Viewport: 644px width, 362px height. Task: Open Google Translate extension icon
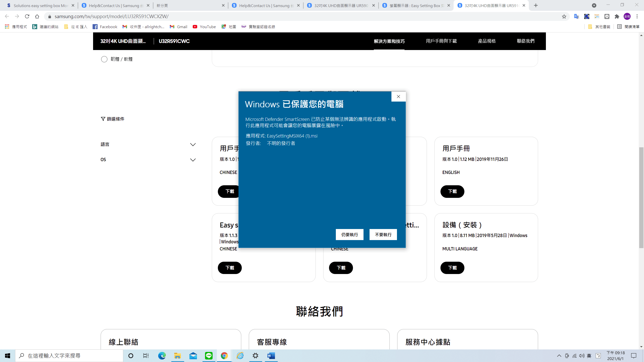coord(576,16)
